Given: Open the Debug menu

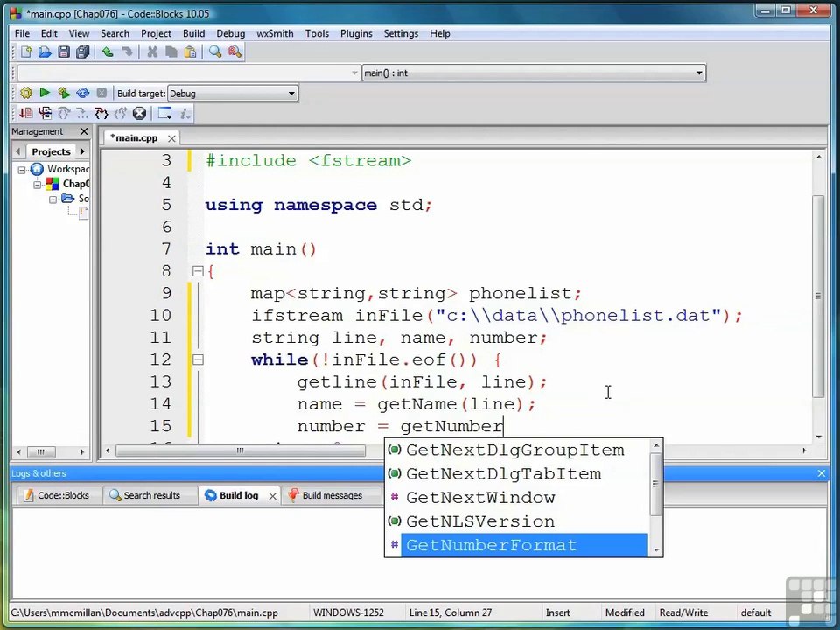Looking at the screenshot, I should point(230,33).
